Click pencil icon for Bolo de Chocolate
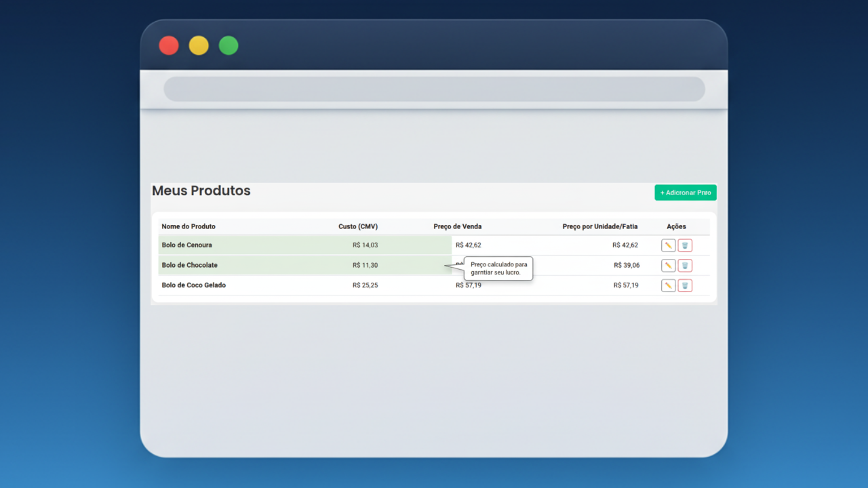868x488 pixels. point(668,266)
